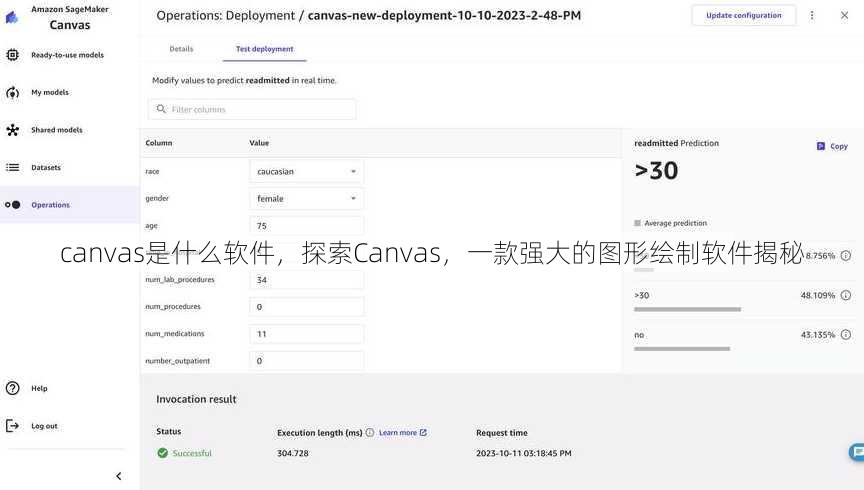The height and width of the screenshot is (490, 864).
Task: Close the deployment panel with X
Action: (844, 15)
